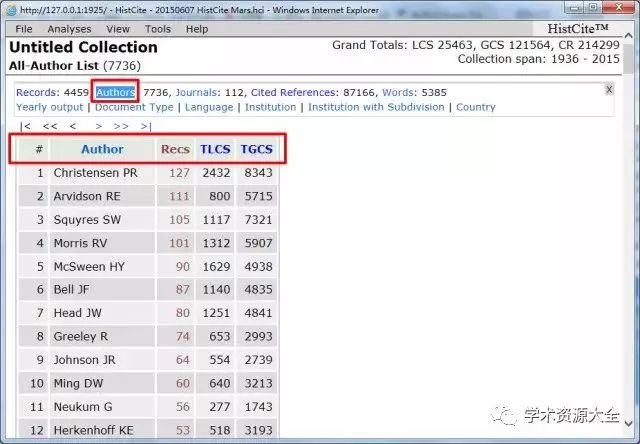640x444 pixels.
Task: Open the Analyses menu
Action: [x=69, y=29]
